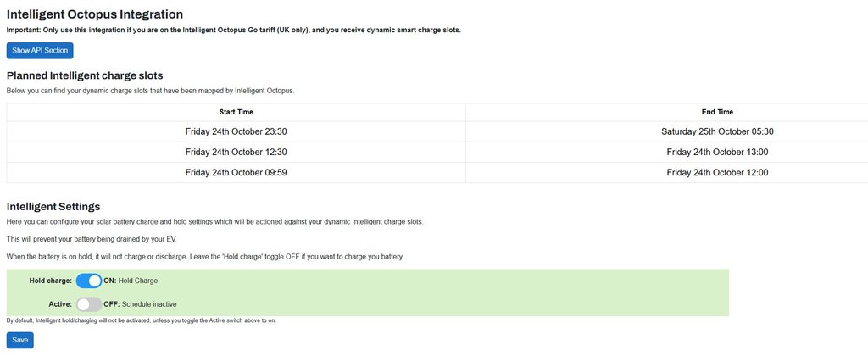Click the Important tariff notice text
Viewport: 868px width, 356px height.
click(x=233, y=30)
